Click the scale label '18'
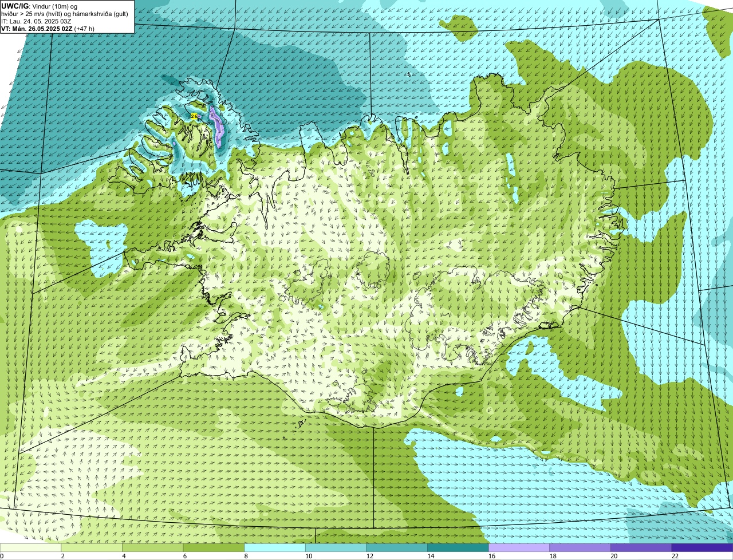Image resolution: width=733 pixels, height=560 pixels. tap(553, 556)
